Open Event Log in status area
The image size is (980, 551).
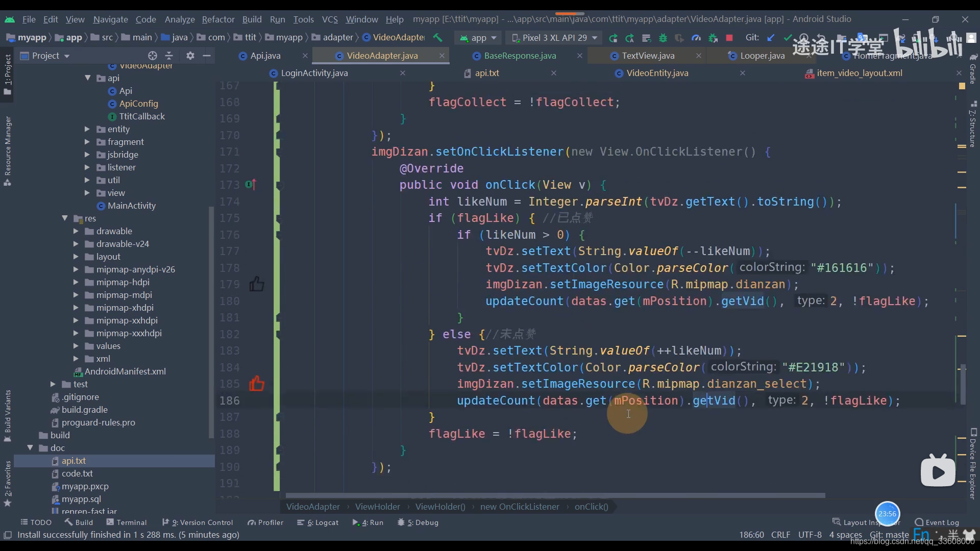coord(937,522)
